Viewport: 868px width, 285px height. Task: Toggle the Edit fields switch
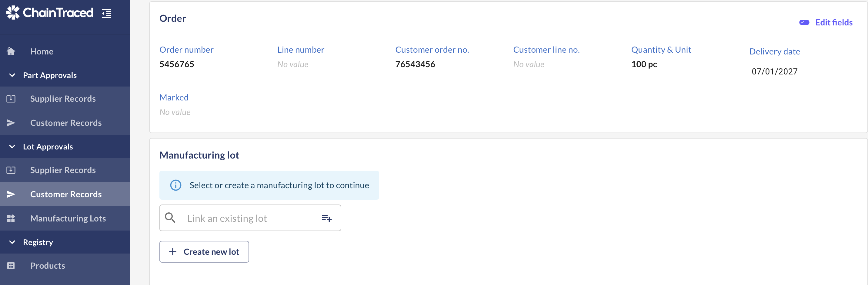tap(804, 22)
